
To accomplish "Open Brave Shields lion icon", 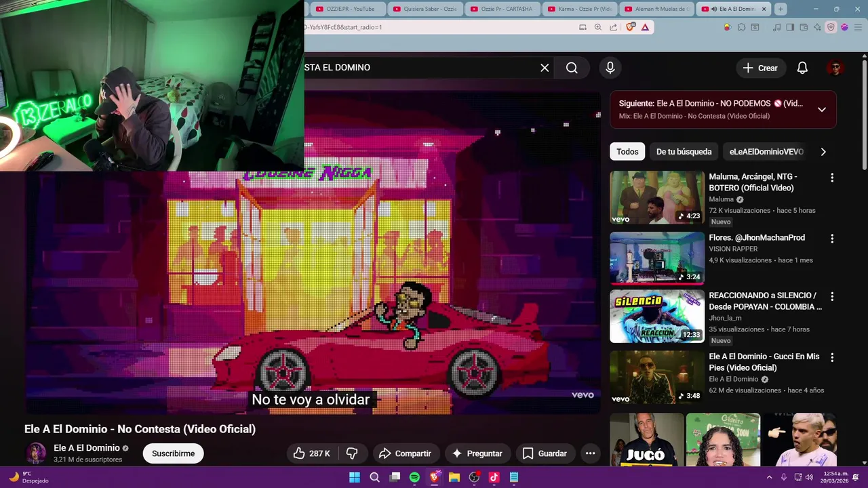I will click(x=631, y=27).
